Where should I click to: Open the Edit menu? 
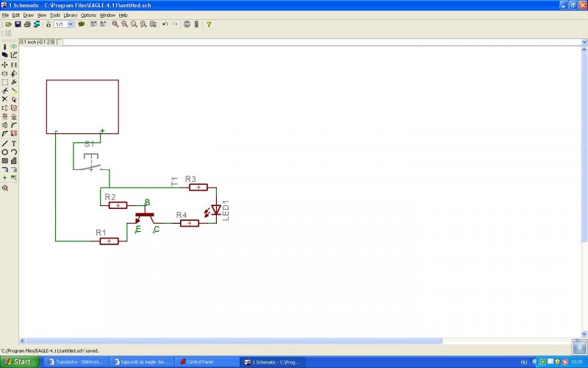(x=15, y=15)
